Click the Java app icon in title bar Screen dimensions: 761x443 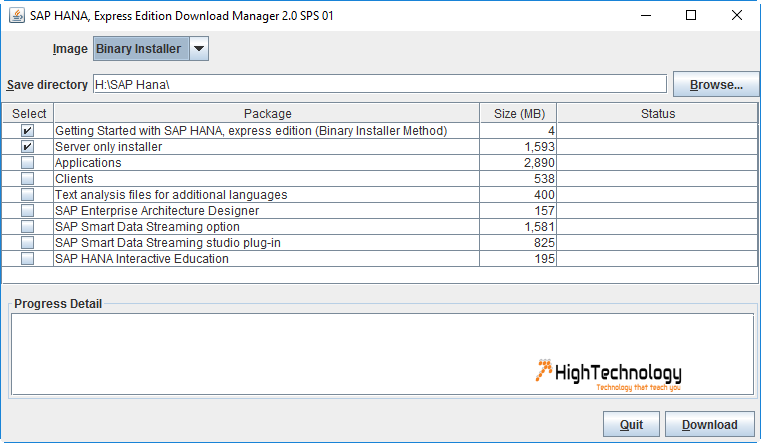[17, 16]
